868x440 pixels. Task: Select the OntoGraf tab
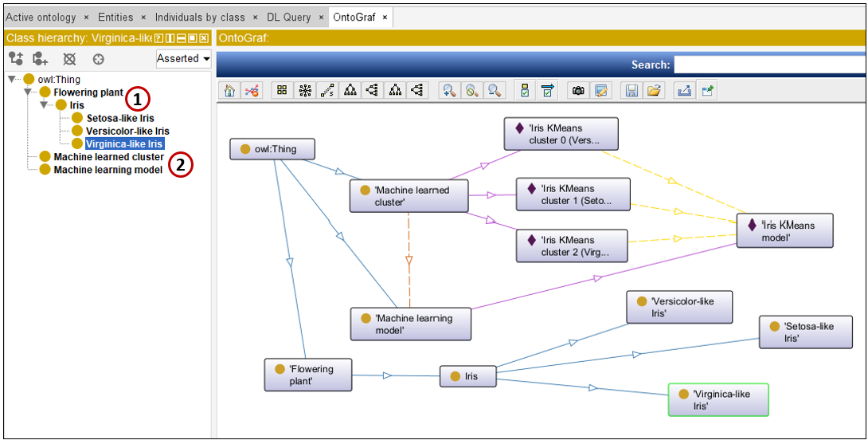(354, 18)
